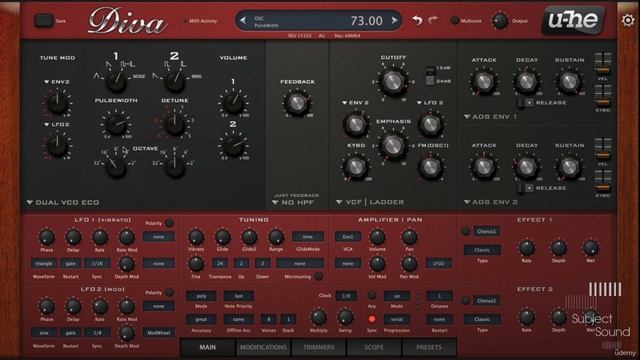Image resolution: width=640 pixels, height=360 pixels.
Task: Toggle ADS ENV 2 Release switch
Action: pos(525,188)
